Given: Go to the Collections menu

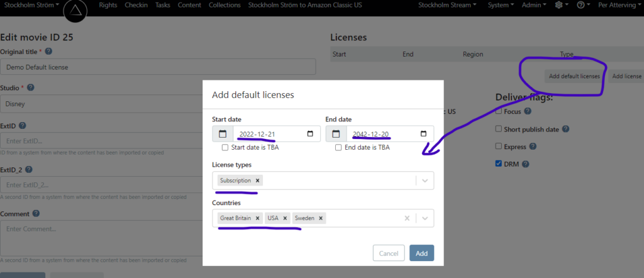Looking at the screenshot, I should [225, 5].
